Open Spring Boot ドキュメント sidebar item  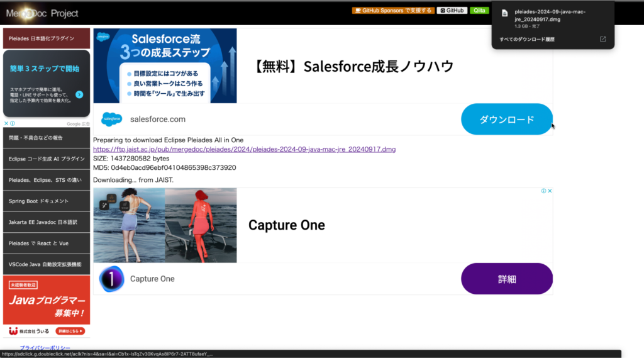[x=47, y=201]
